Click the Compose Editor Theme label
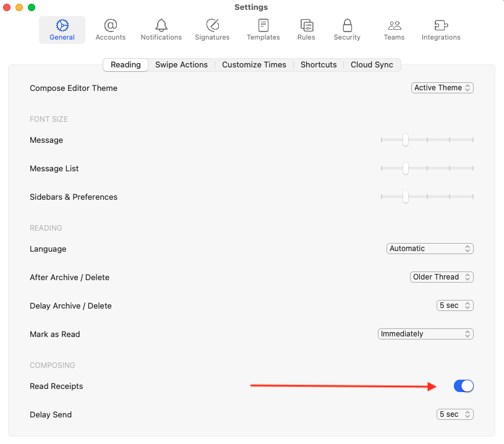The height and width of the screenshot is (444, 504). 74,88
